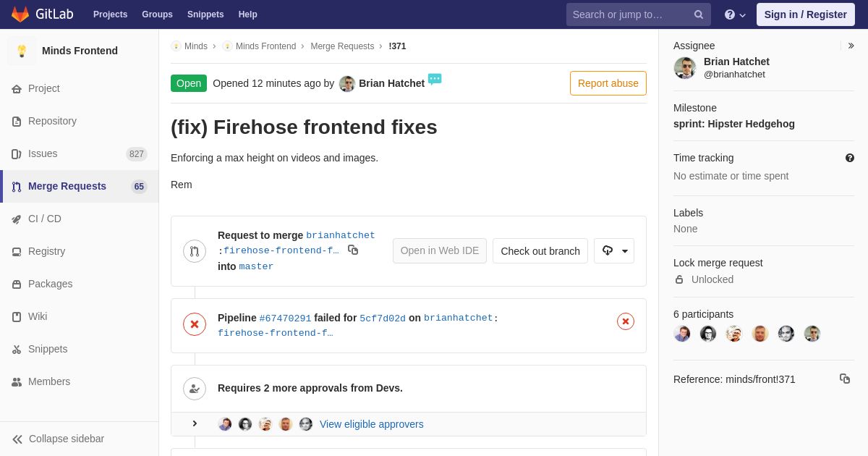Expand the eligible approvers chevron
The image size is (868, 456).
click(x=194, y=423)
